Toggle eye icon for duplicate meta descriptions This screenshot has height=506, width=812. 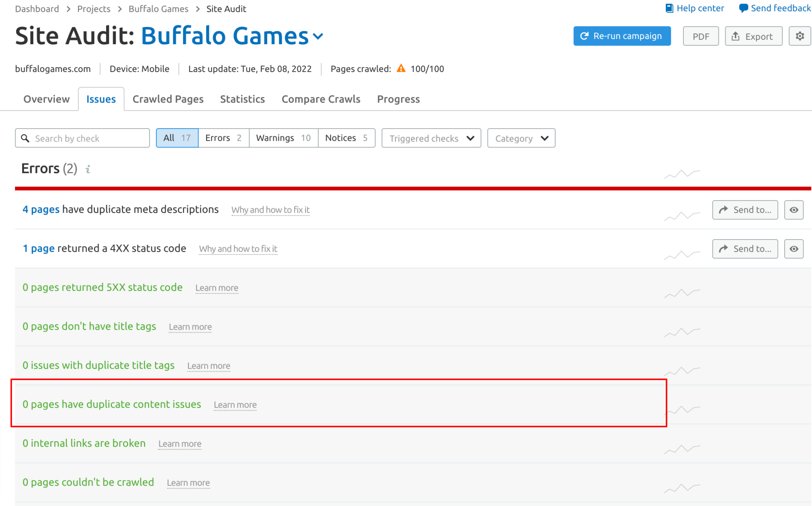[794, 209]
